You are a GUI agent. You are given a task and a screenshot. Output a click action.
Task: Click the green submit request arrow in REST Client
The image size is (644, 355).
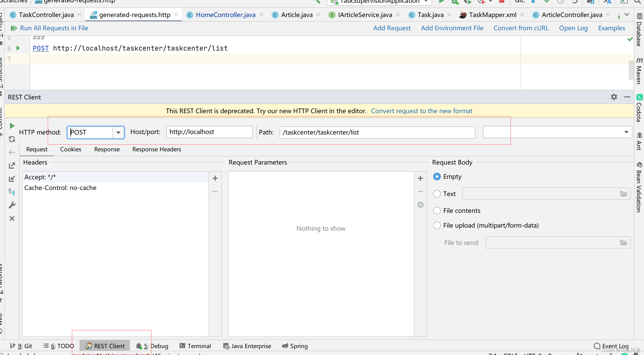click(x=12, y=126)
